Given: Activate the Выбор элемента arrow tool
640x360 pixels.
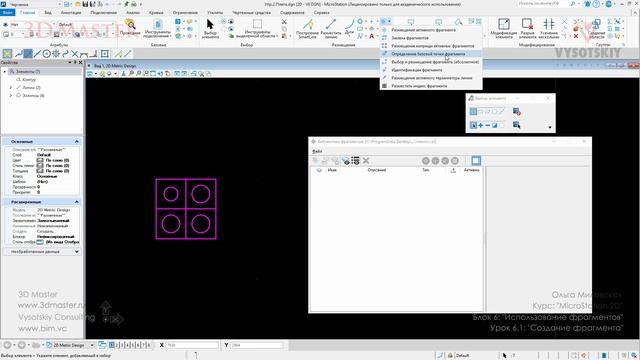Looking at the screenshot, I should [210, 29].
